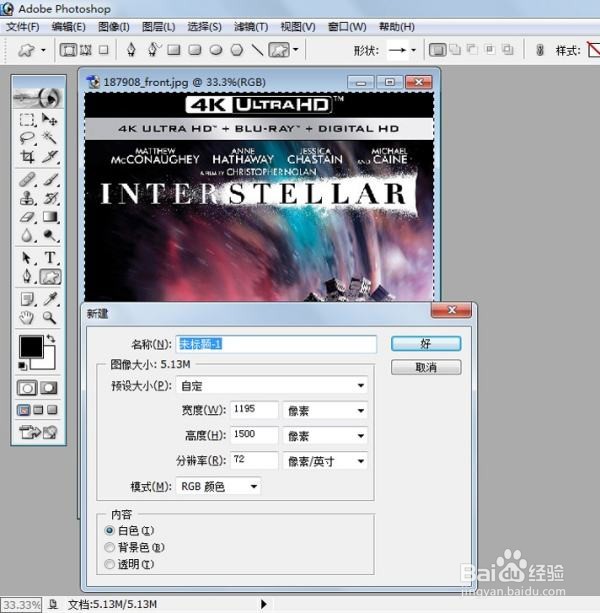This screenshot has width=600, height=613.
Task: Select the Rectangular Marquee tool
Action: click(x=27, y=119)
